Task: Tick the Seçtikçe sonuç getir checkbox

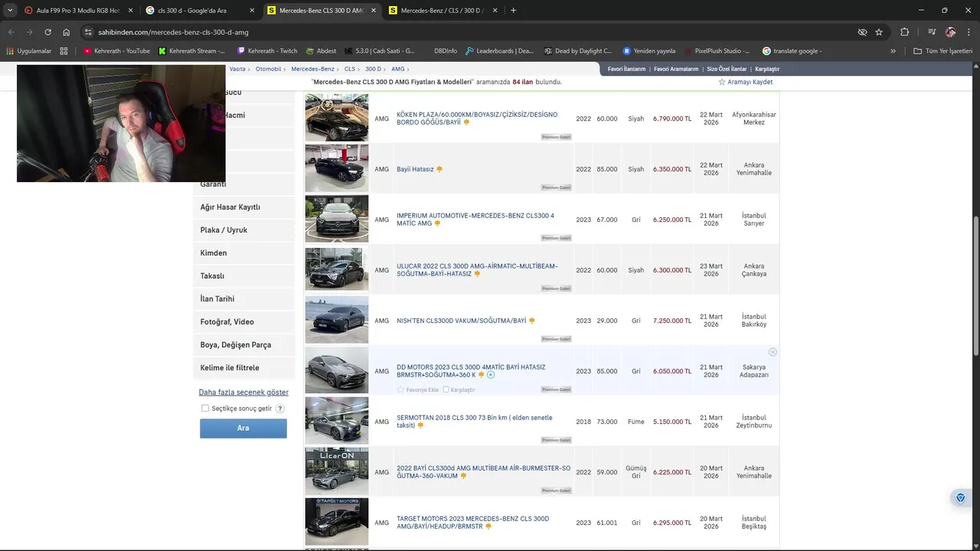Action: [205, 409]
